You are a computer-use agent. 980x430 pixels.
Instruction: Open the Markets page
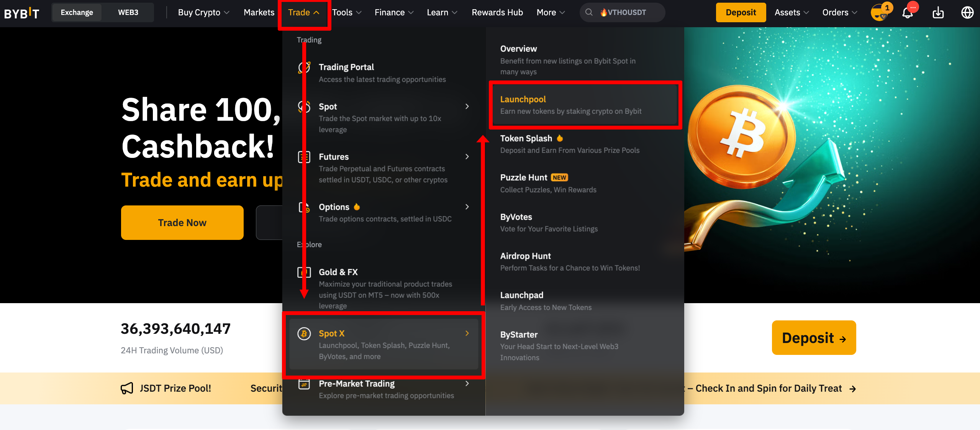click(x=259, y=13)
